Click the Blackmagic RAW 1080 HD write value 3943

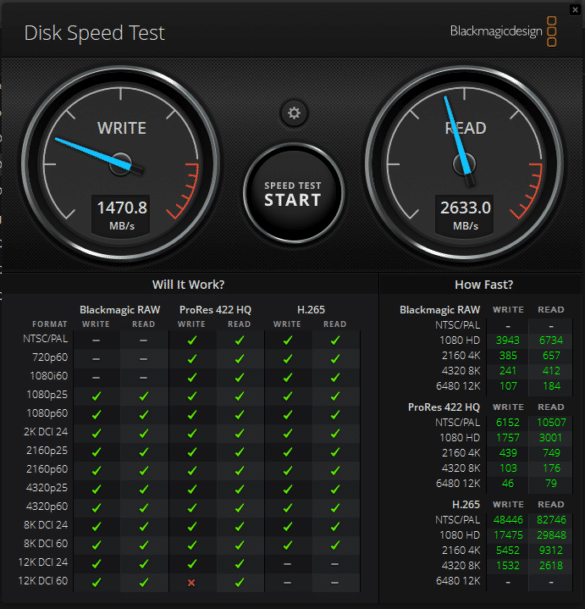tap(508, 340)
